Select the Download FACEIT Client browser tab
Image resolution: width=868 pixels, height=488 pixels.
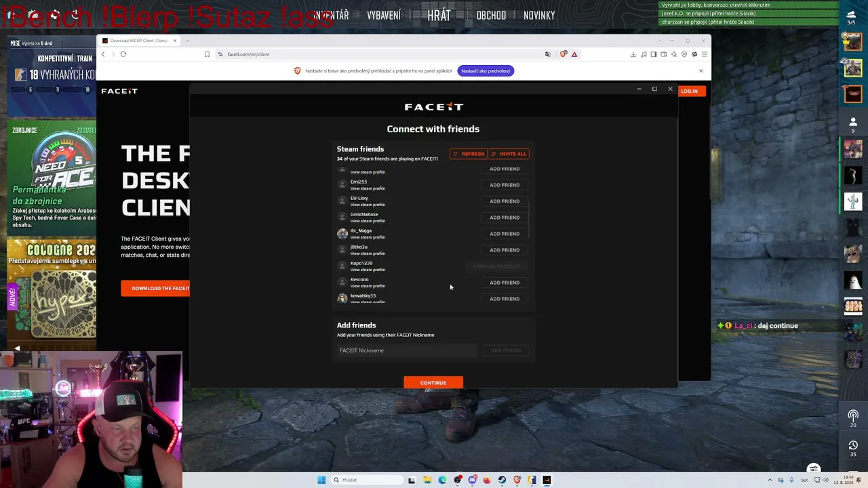(x=139, y=41)
